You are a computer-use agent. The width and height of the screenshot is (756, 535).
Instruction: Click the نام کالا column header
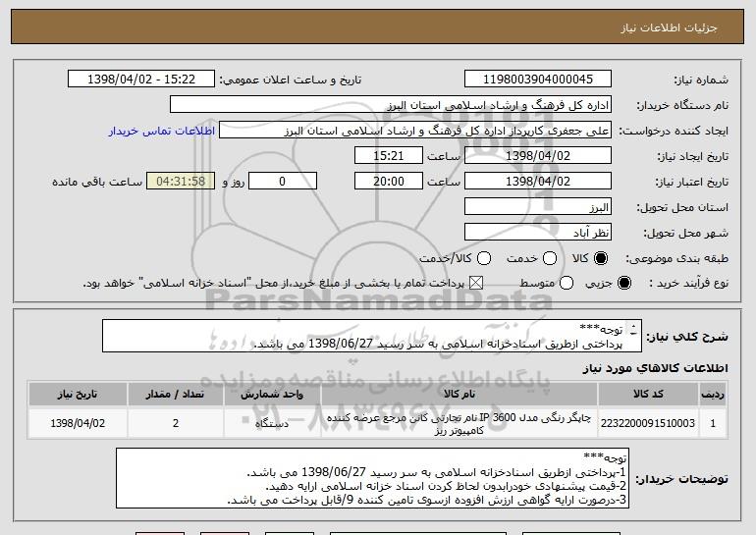pos(459,395)
